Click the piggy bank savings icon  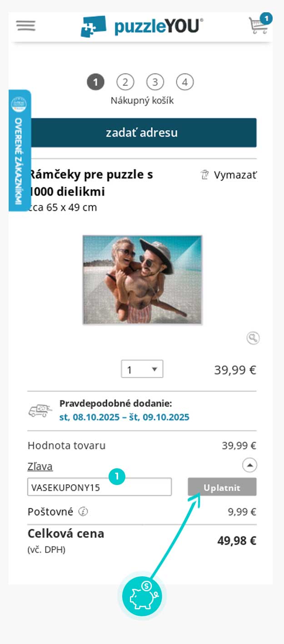pos(142,596)
